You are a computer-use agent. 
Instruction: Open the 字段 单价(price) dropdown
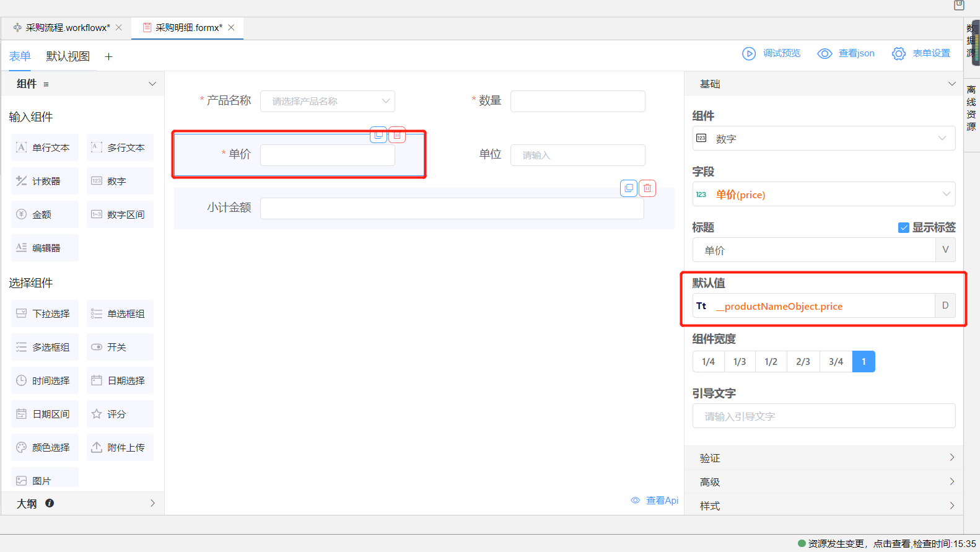[823, 194]
